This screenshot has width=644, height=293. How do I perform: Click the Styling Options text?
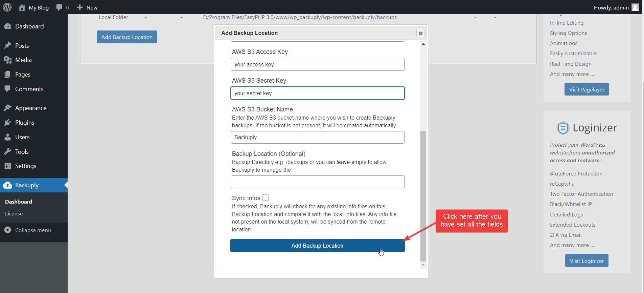[568, 33]
